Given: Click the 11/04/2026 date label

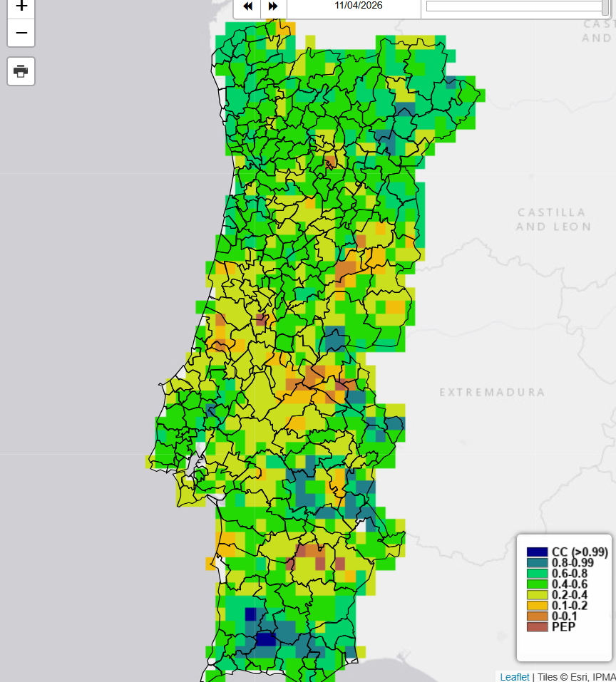Looking at the screenshot, I should [x=359, y=5].
